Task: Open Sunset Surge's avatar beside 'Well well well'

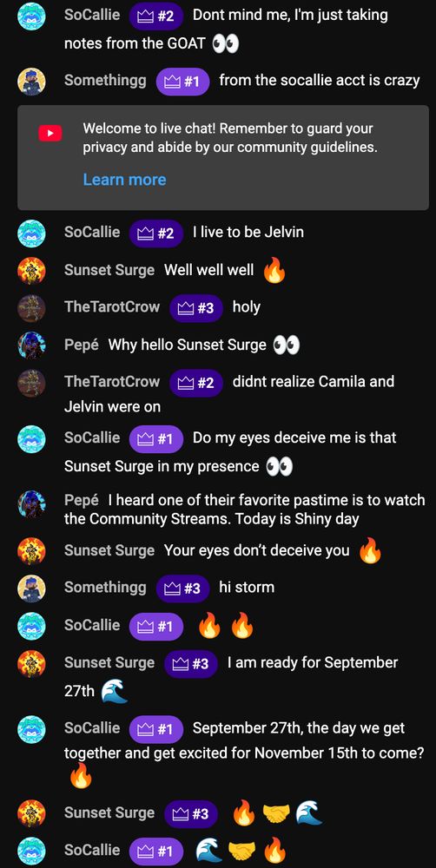Action: (x=31, y=271)
